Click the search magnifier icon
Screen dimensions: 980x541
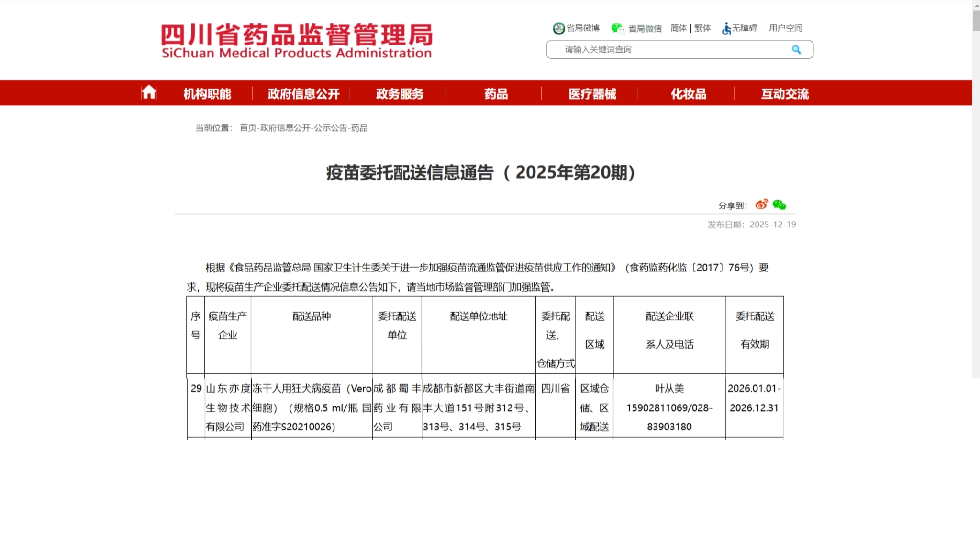click(796, 50)
